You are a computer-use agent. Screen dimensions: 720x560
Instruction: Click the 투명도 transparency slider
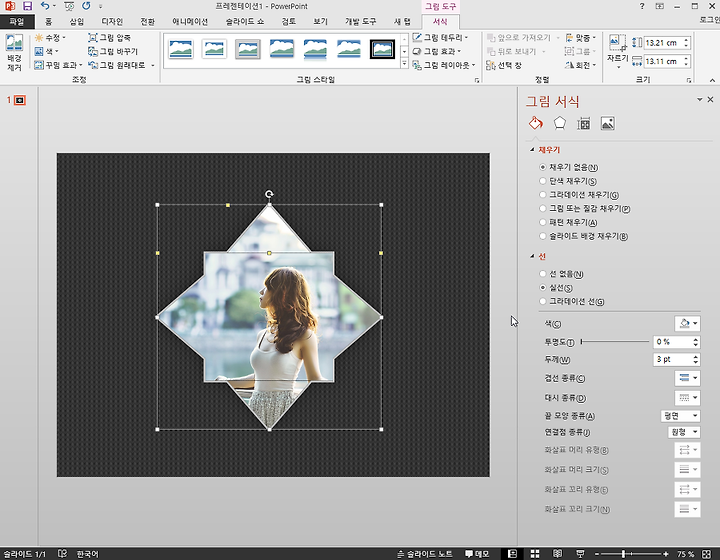pos(615,342)
